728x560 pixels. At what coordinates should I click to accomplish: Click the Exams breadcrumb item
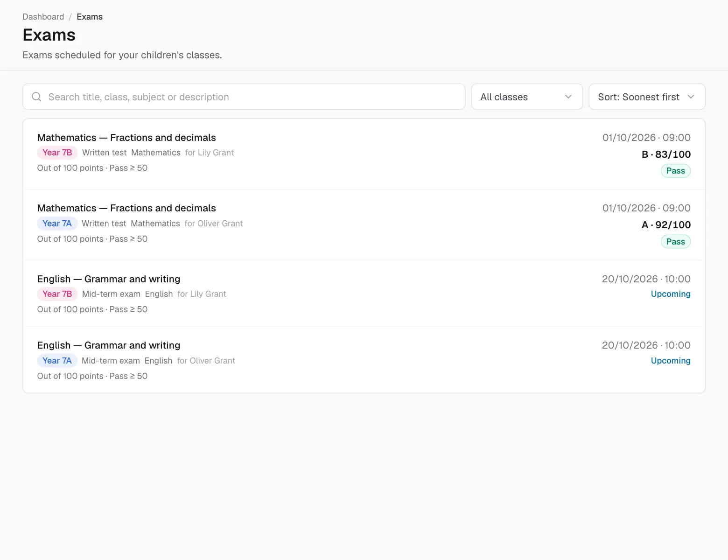pyautogui.click(x=90, y=17)
